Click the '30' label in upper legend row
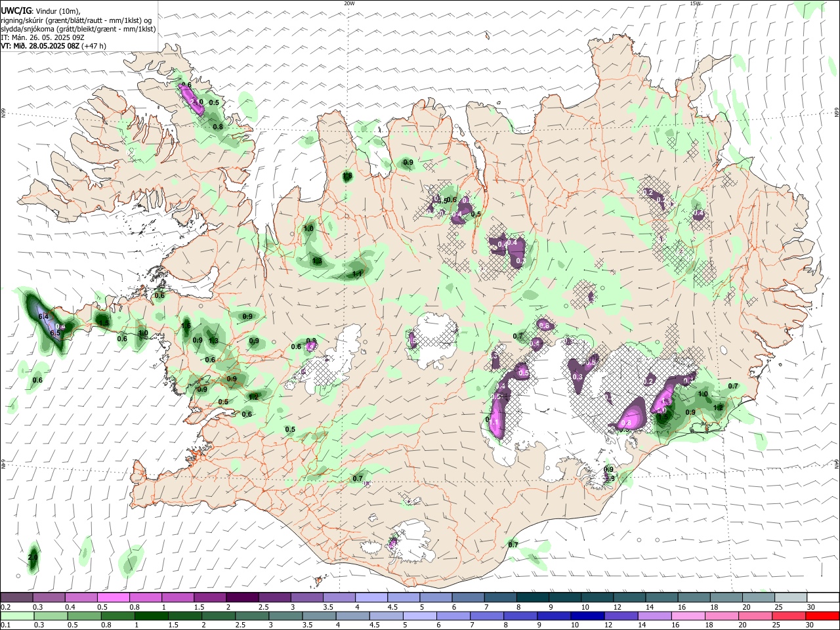 (x=810, y=607)
